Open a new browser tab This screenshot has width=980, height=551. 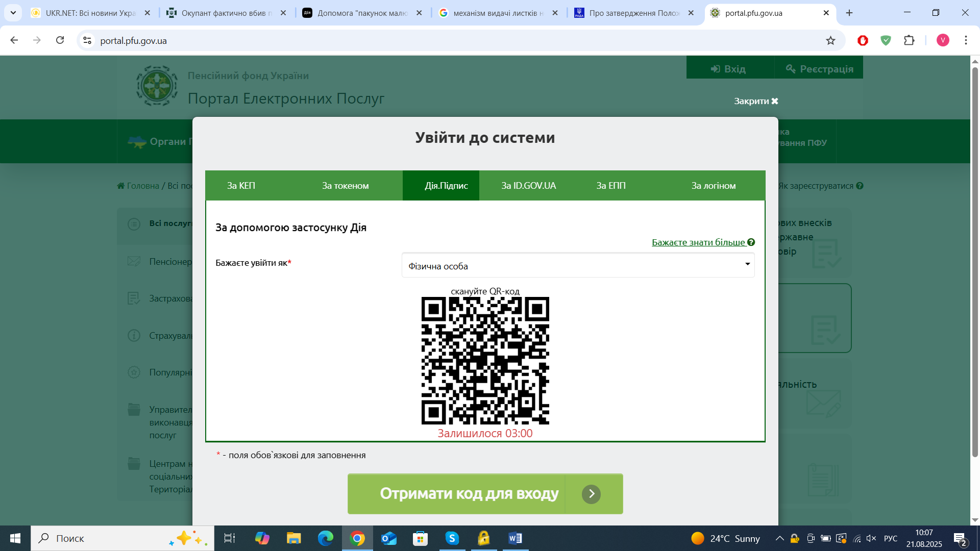(x=849, y=13)
